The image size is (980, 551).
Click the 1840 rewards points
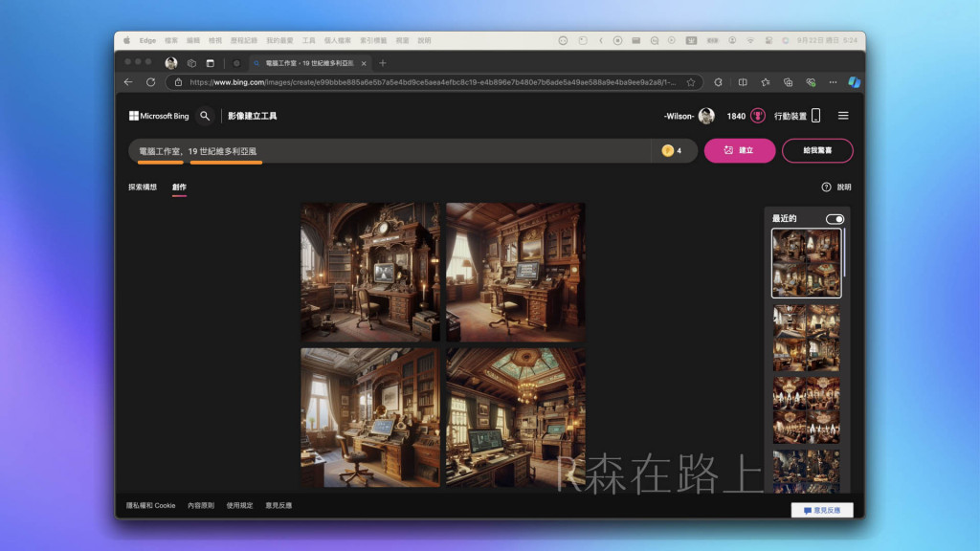click(x=736, y=116)
